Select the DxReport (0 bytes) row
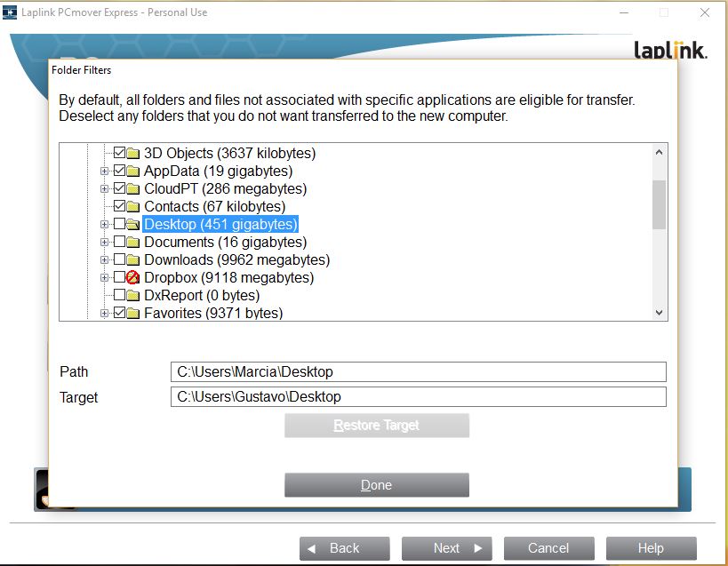 (202, 296)
